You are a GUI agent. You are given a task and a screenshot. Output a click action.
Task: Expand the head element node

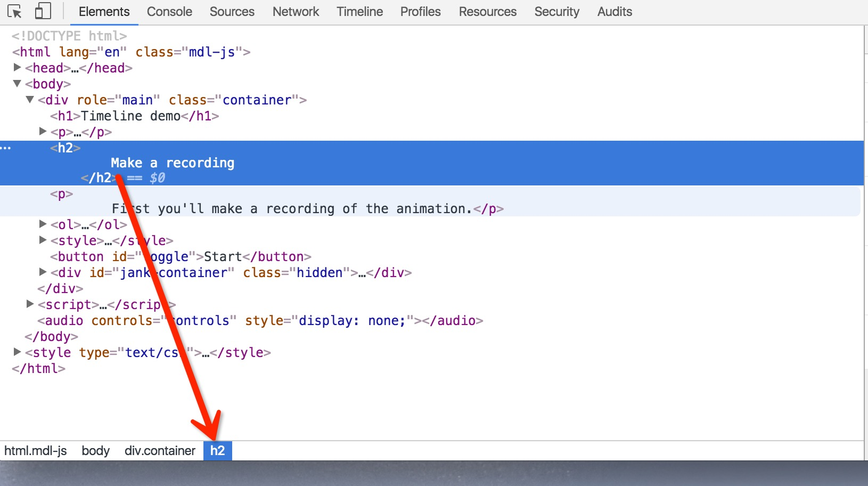click(x=17, y=68)
